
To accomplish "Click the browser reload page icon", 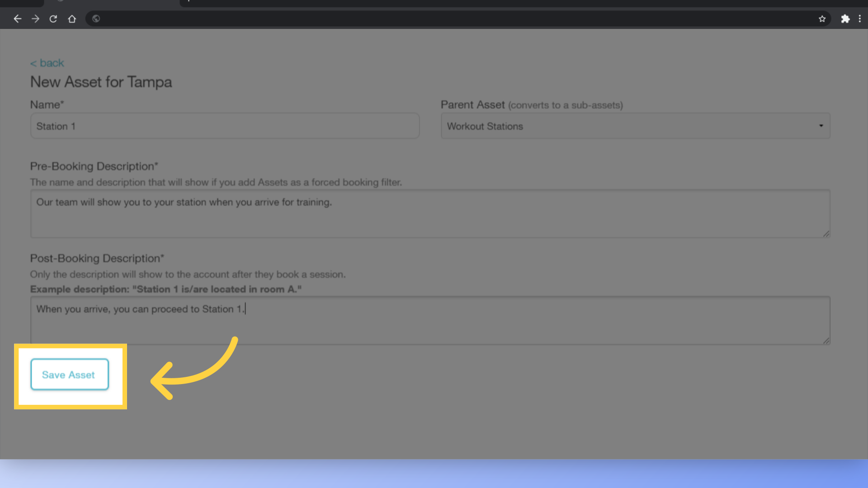I will coord(53,19).
